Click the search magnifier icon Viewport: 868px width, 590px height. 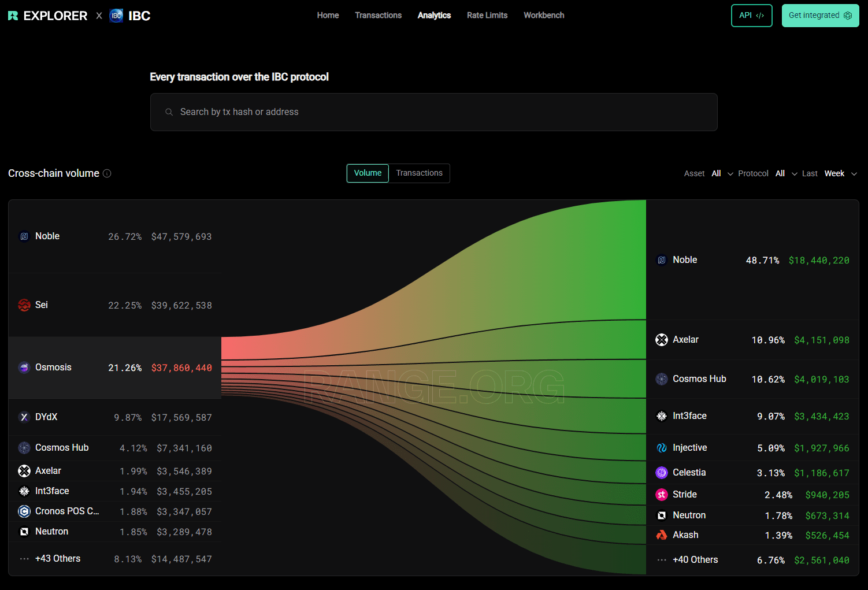coord(169,112)
